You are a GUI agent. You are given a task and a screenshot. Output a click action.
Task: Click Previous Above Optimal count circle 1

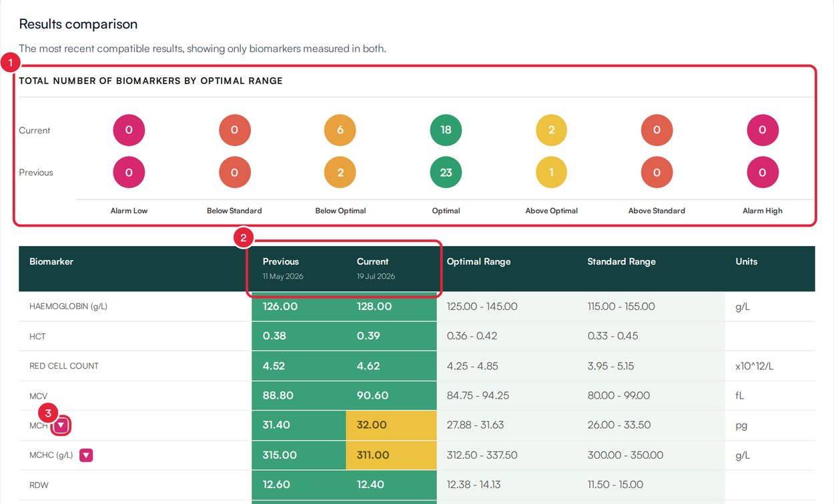pos(551,172)
